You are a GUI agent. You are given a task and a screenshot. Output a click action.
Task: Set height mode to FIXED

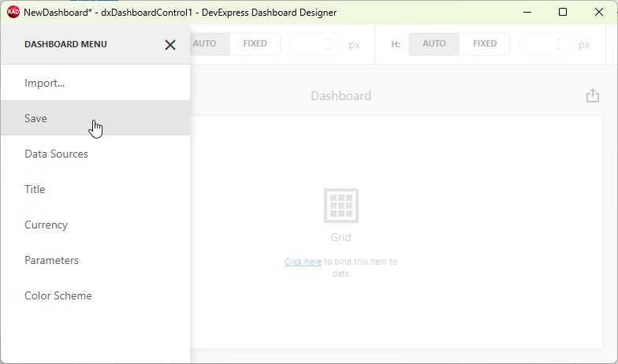pyautogui.click(x=484, y=44)
